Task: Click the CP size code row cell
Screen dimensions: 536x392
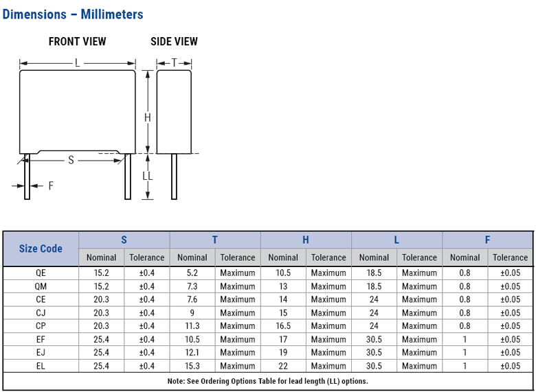Action: tap(41, 326)
